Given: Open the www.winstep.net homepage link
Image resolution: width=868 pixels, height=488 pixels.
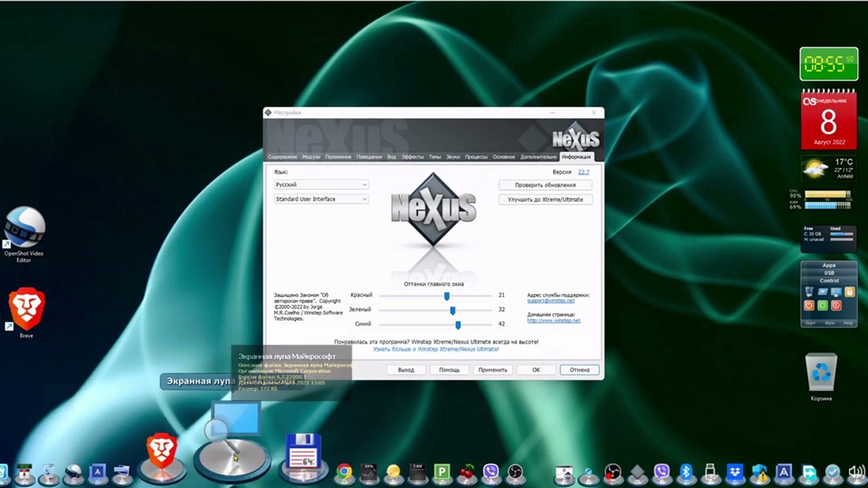Looking at the screenshot, I should [553, 321].
